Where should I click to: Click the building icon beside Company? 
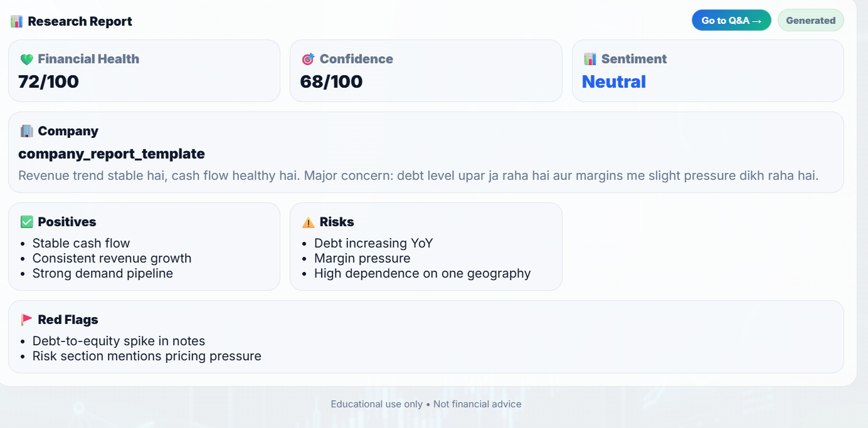click(26, 132)
